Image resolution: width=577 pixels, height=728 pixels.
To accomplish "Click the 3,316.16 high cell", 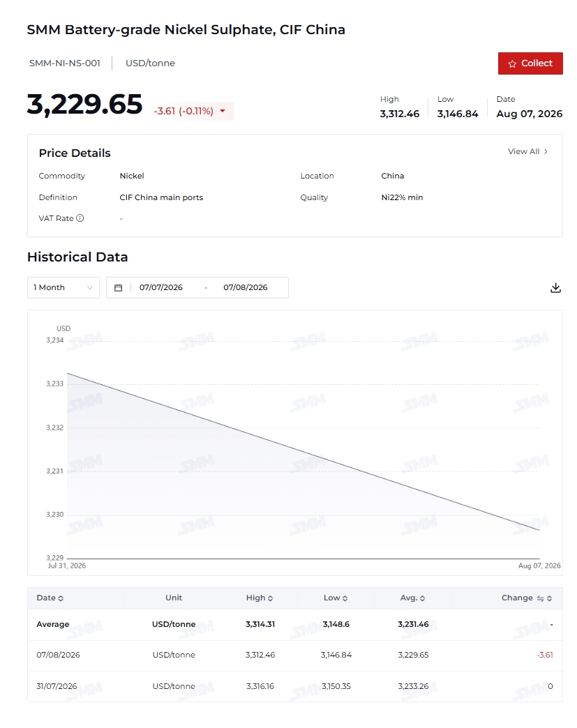I will [x=260, y=686].
